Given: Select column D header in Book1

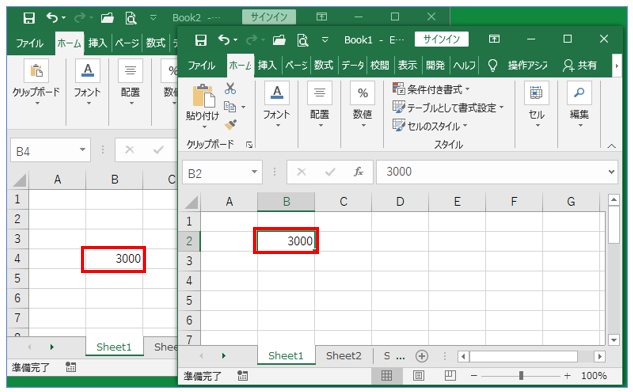Looking at the screenshot, I should [400, 202].
